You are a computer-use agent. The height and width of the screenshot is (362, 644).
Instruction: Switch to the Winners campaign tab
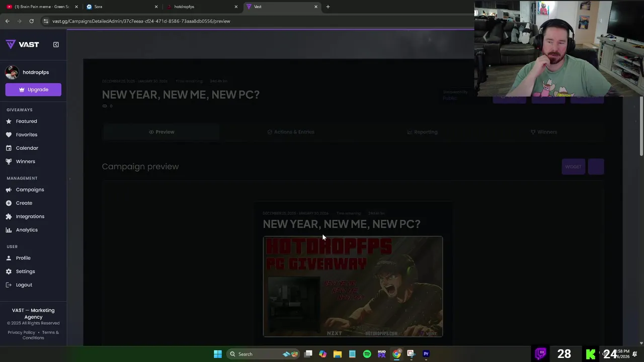coord(544,132)
